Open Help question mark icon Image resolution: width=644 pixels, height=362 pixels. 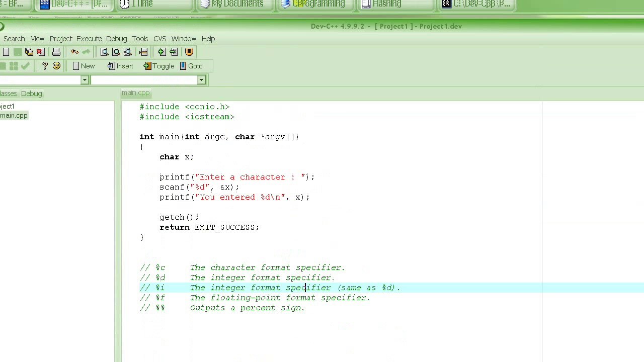tap(45, 66)
